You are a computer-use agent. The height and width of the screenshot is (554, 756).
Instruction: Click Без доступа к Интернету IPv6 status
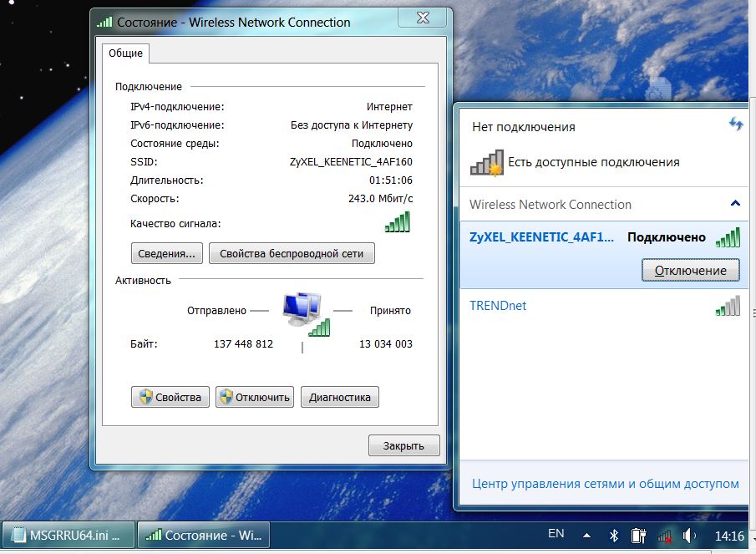pyautogui.click(x=352, y=125)
